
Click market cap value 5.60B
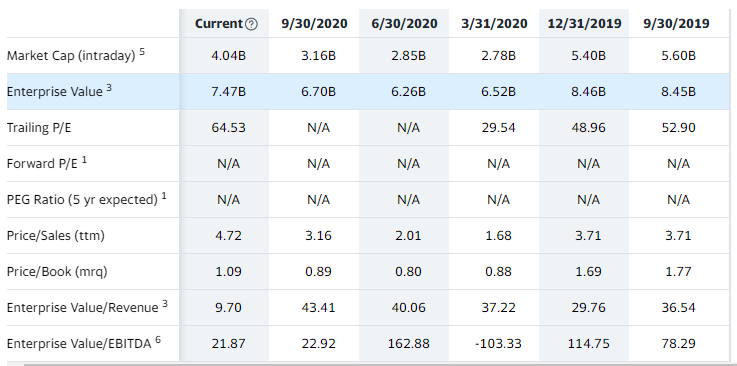pyautogui.click(x=678, y=55)
